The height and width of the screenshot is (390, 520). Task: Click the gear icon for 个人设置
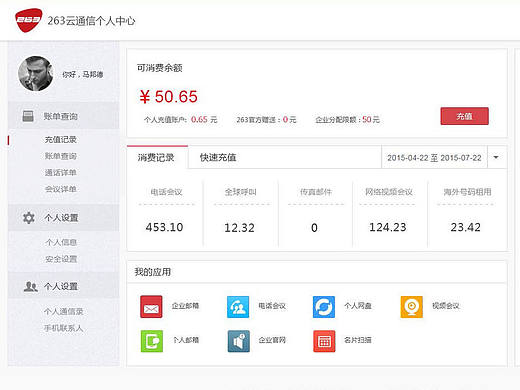tap(29, 218)
